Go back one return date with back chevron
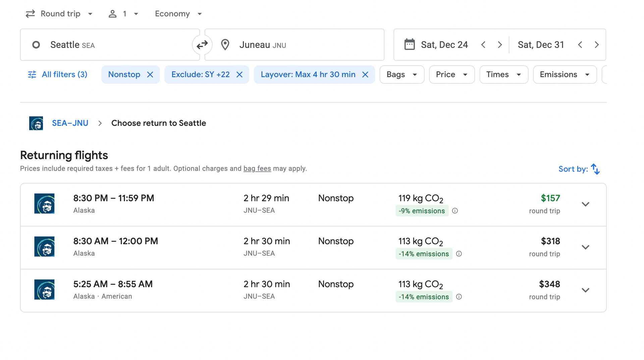Screen dimensions: 644x360 coord(580,44)
